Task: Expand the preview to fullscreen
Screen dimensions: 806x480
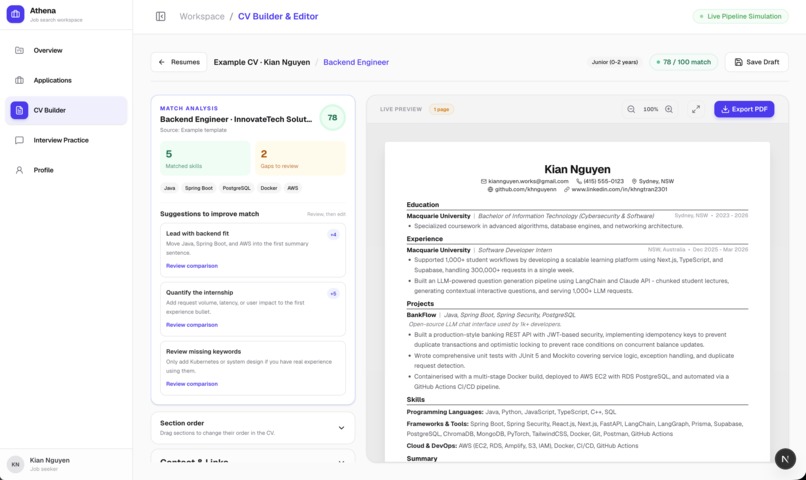Action: click(x=695, y=109)
